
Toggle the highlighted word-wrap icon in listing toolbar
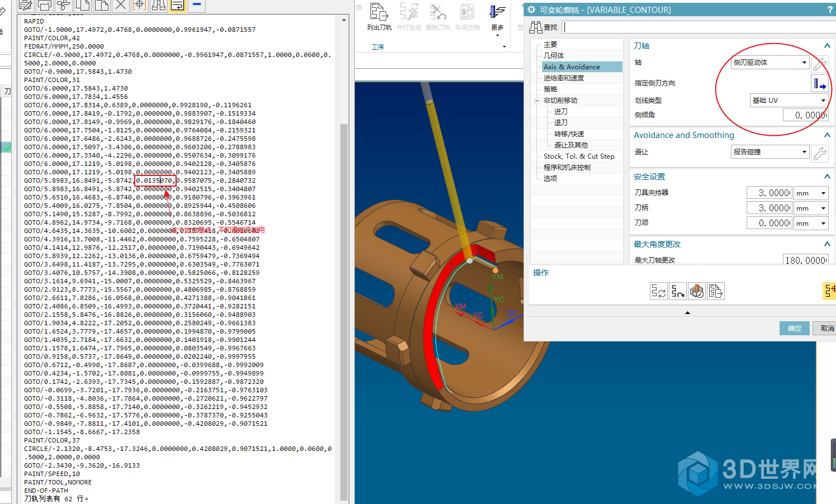(x=178, y=6)
